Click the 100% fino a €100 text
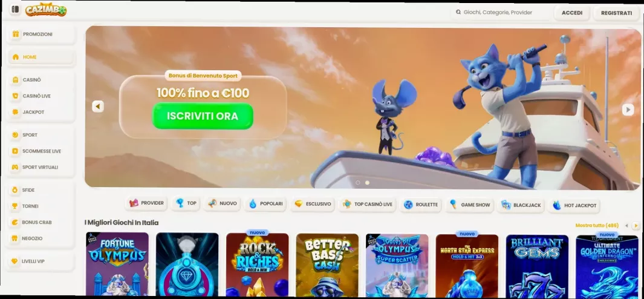The height and width of the screenshot is (299, 644). (203, 93)
